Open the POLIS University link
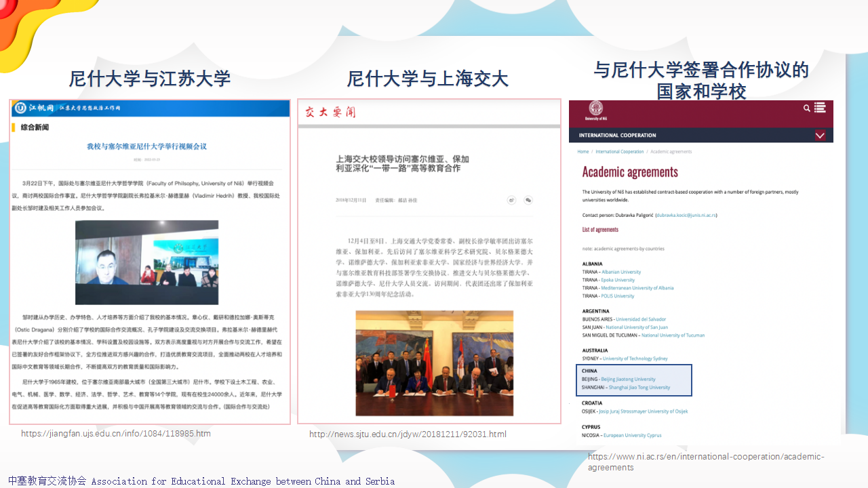 click(x=618, y=296)
